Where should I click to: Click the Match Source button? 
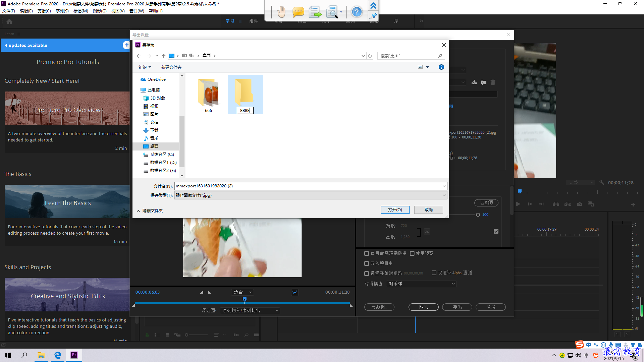486,203
